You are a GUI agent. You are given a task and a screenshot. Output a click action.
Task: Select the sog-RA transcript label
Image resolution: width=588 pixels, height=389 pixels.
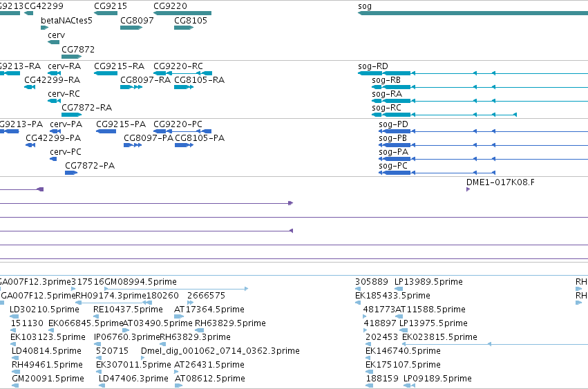tap(387, 94)
